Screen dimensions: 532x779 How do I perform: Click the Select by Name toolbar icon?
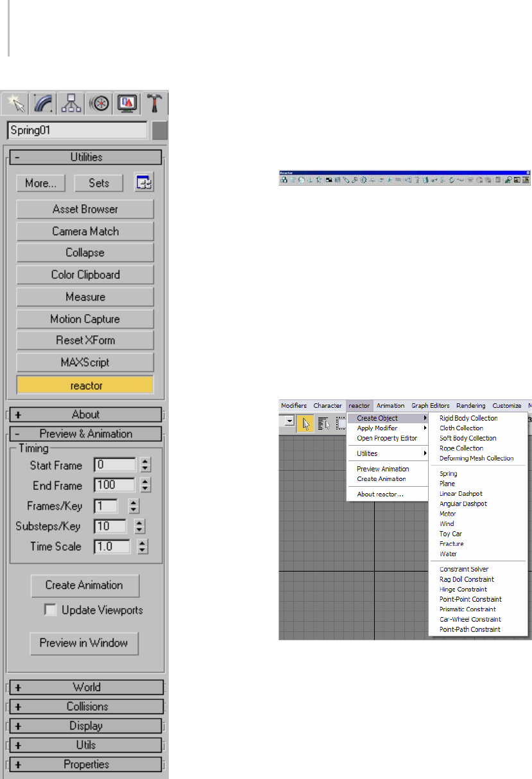[x=323, y=423]
